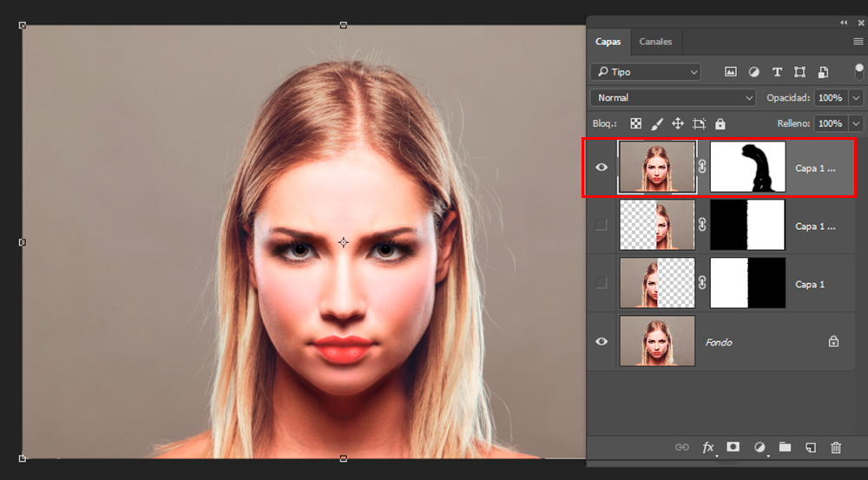Hide the Fondo layer via eye icon
The height and width of the screenshot is (480, 868).
[602, 341]
